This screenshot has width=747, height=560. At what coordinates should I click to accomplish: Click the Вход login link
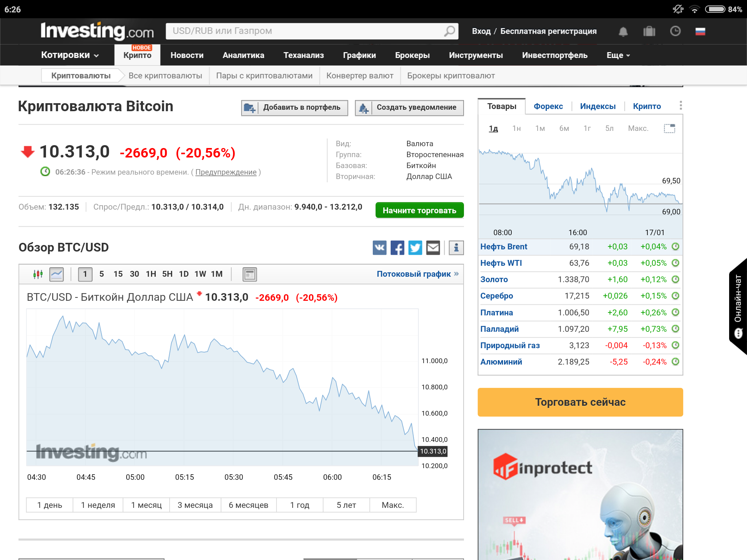481,31
